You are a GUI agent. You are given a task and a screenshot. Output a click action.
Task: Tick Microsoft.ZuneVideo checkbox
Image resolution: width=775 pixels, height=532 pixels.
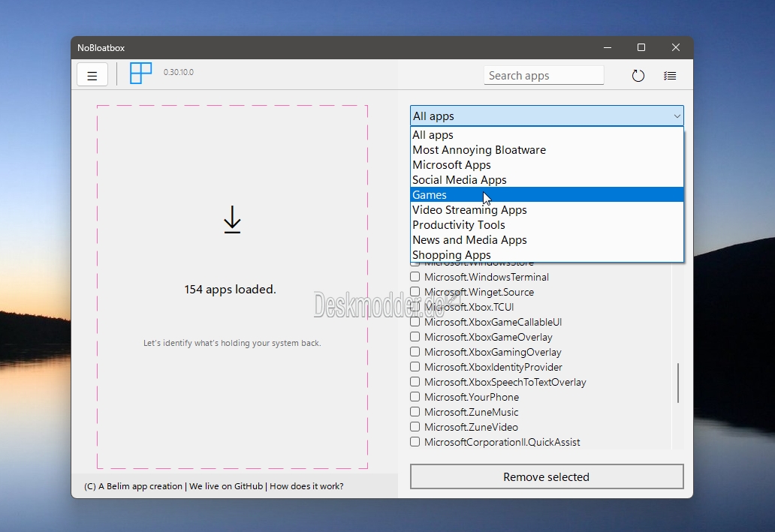[x=415, y=427]
